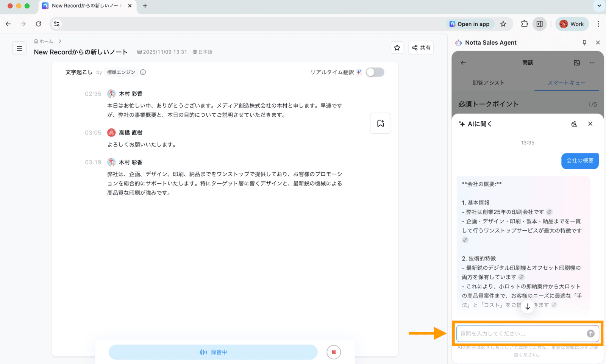Pin the Notta Sales Agent side panel
This screenshot has height=364, width=606.
584,43
